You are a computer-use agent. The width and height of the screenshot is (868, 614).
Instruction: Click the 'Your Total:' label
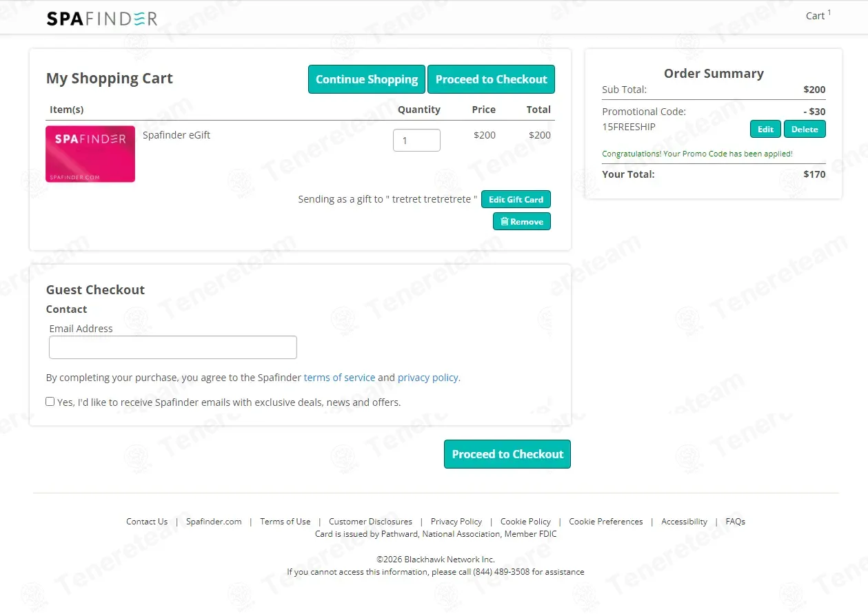pyautogui.click(x=628, y=174)
